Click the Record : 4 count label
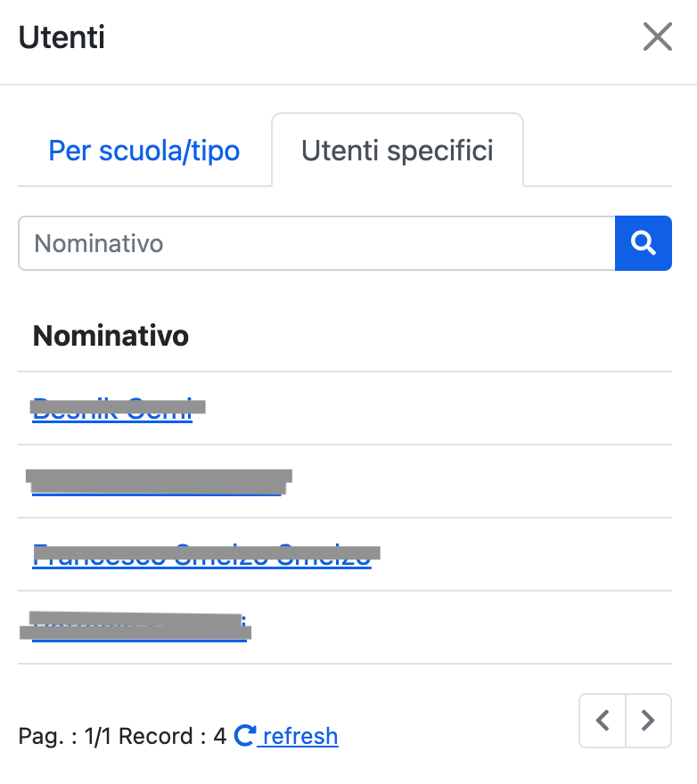 pyautogui.click(x=172, y=737)
